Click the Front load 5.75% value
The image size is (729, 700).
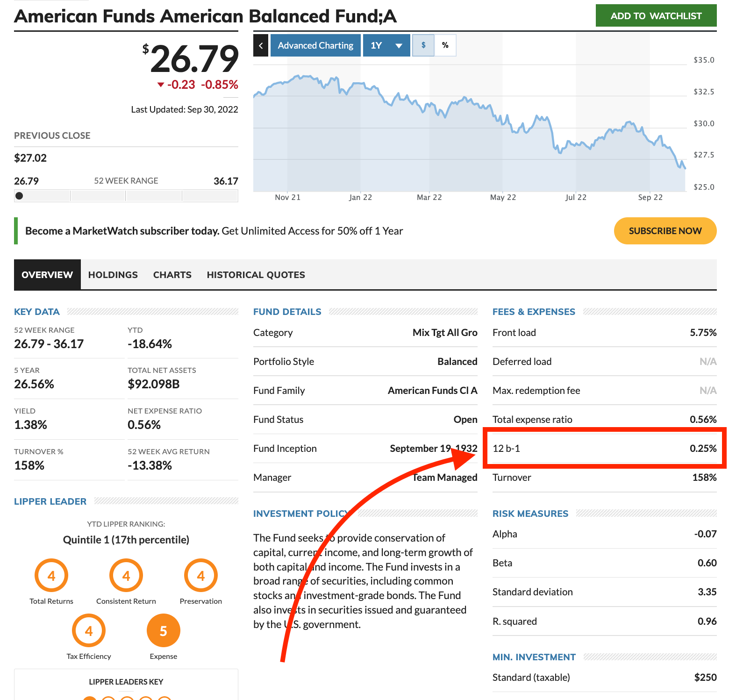coord(703,333)
